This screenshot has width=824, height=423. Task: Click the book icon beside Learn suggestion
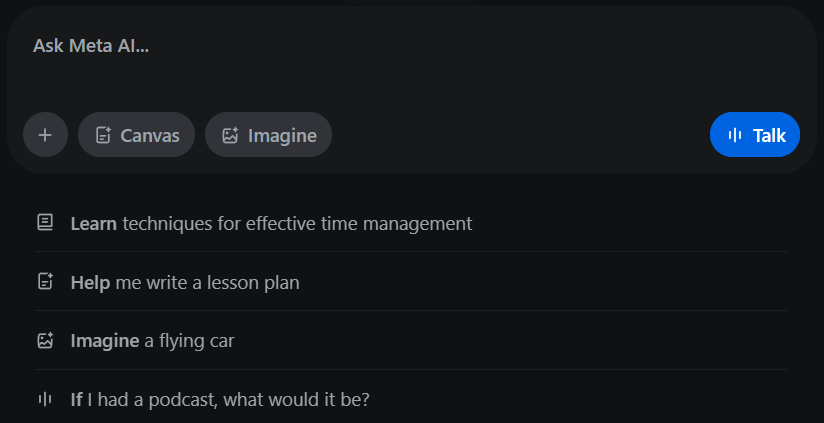[45, 223]
